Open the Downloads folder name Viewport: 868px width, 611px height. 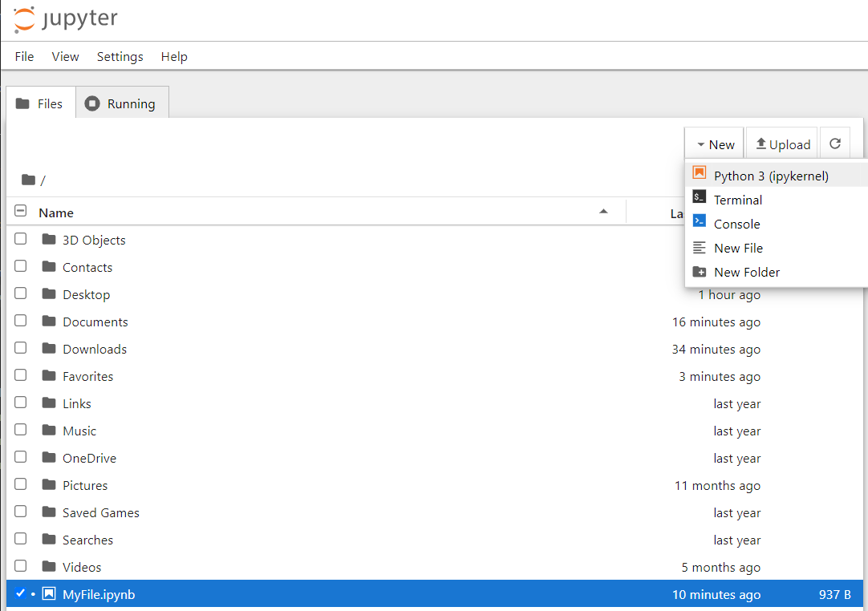coord(95,349)
